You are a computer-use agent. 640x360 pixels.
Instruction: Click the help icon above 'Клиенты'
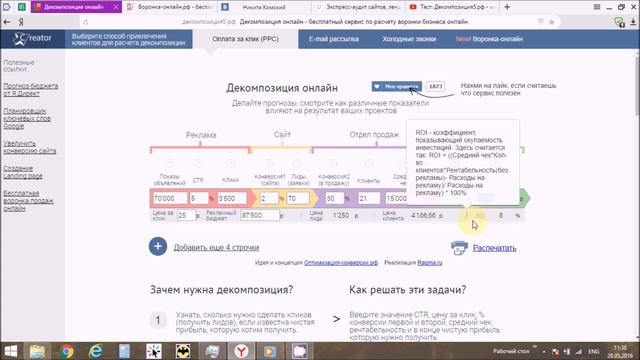[369, 164]
